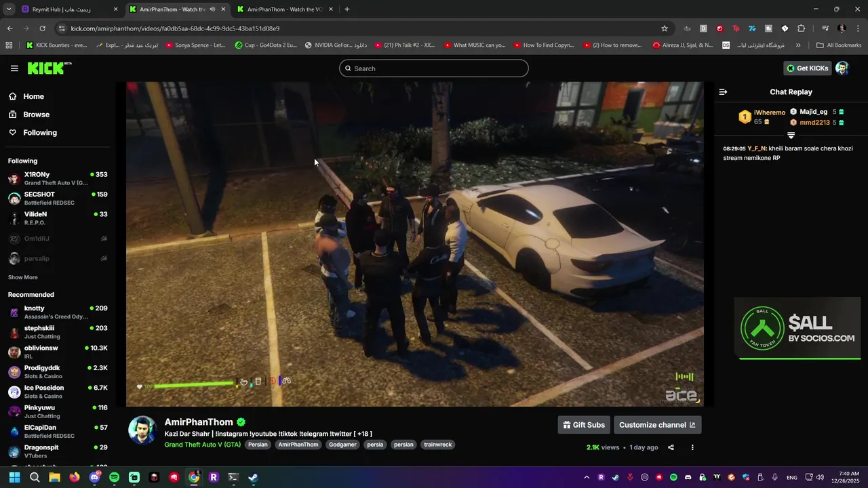The image size is (868, 488).
Task: Switch to the third AmirPhanThom browser tab
Action: pos(283,9)
